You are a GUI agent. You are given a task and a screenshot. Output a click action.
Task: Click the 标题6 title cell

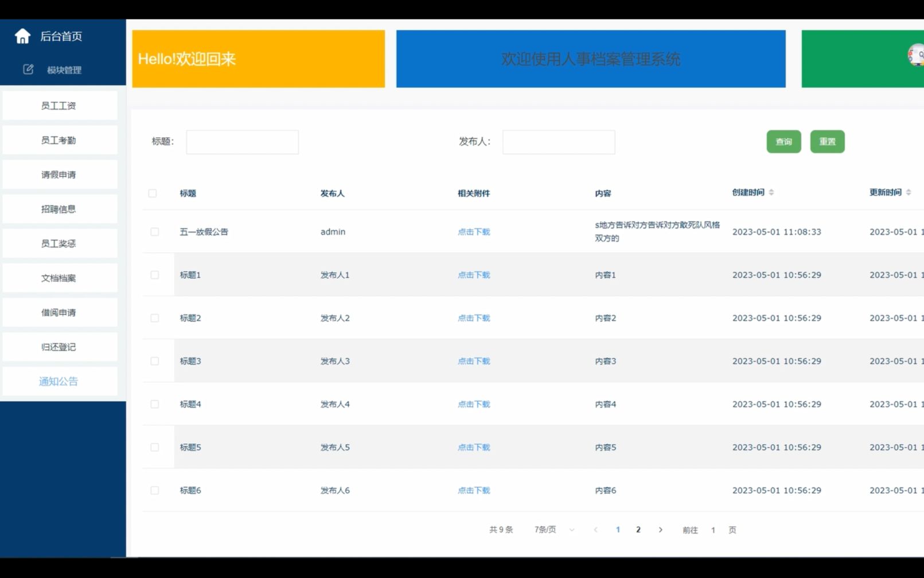[190, 490]
